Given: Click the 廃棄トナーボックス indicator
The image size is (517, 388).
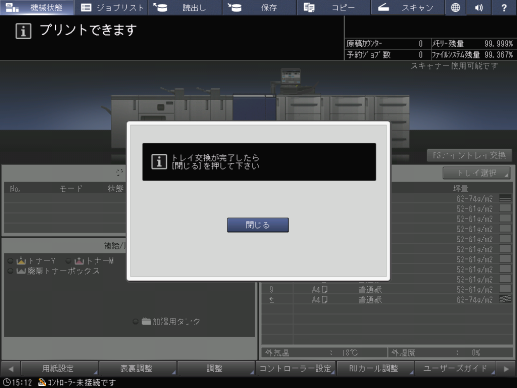Looking at the screenshot, I should 54,271.
